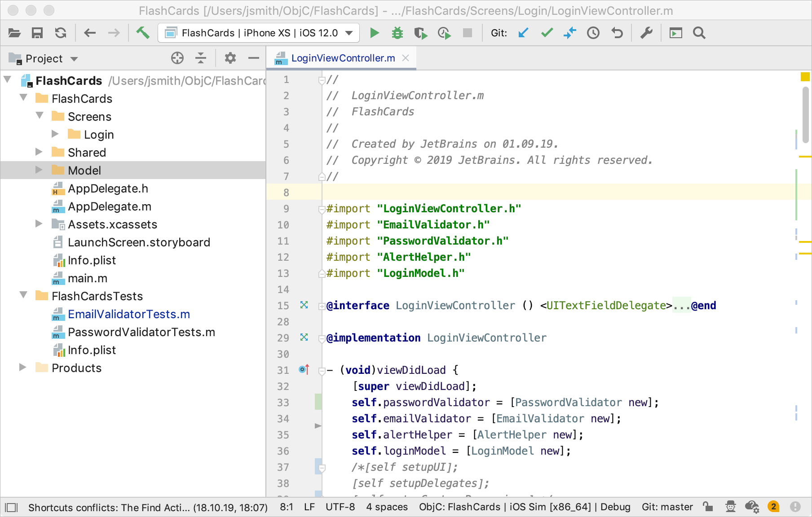Viewport: 812px width, 517px height.
Task: Click the Save All disk icon
Action: point(37,33)
